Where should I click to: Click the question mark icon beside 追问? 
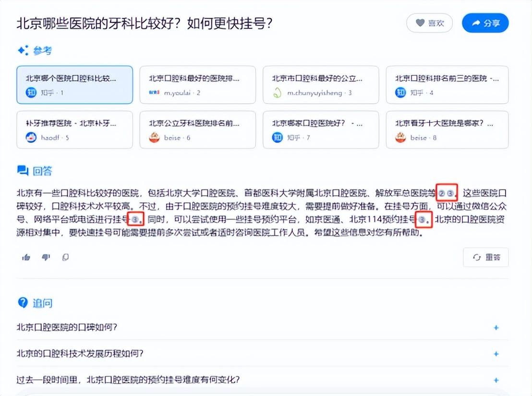click(x=23, y=303)
